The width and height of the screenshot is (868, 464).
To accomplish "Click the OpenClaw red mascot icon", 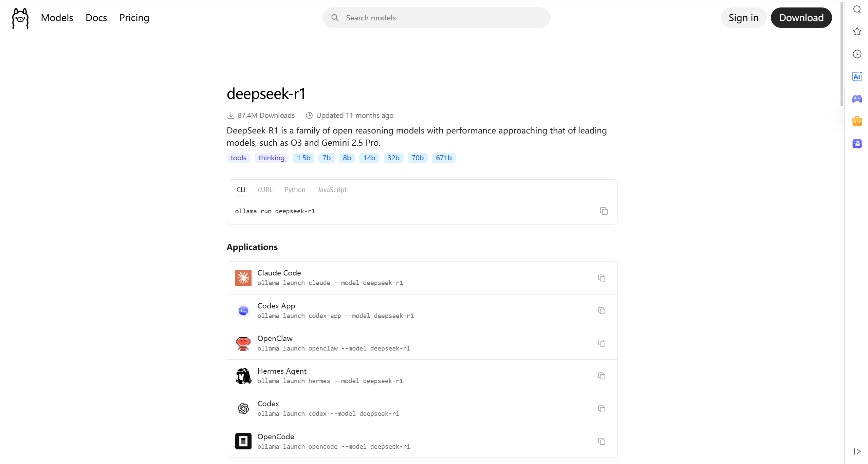I will [x=243, y=343].
